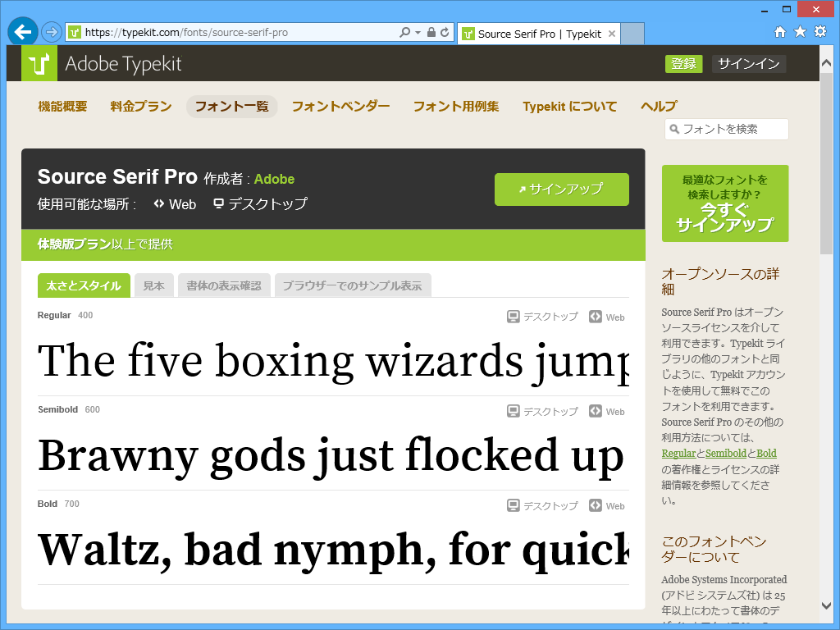
Task: Click the magnifier icon in フォントを検索 box
Action: (x=673, y=129)
